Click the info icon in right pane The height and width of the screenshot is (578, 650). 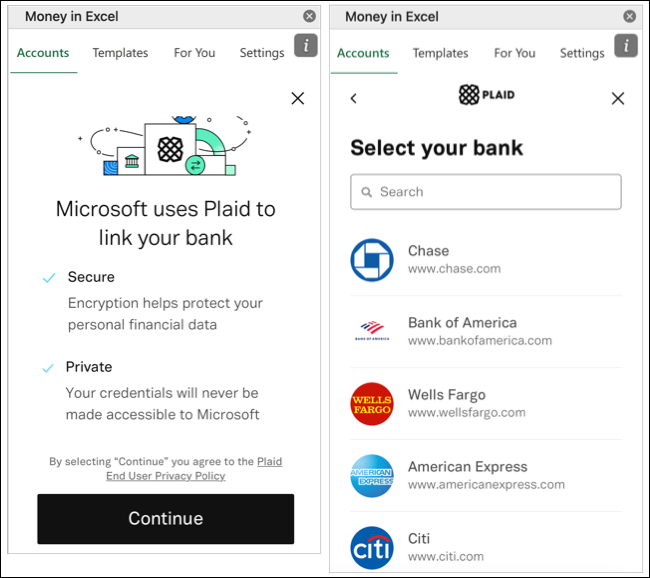(x=626, y=45)
